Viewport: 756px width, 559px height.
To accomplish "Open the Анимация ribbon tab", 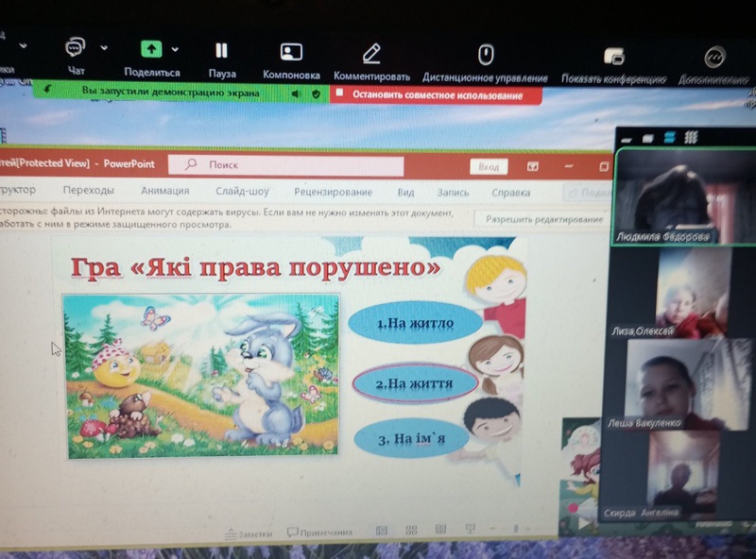I will 164,191.
